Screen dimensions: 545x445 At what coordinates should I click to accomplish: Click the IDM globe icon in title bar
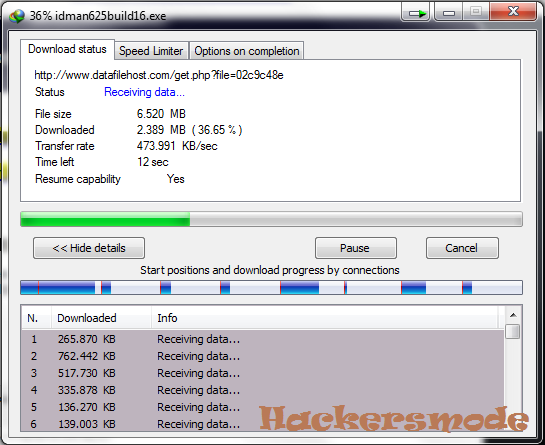17,16
